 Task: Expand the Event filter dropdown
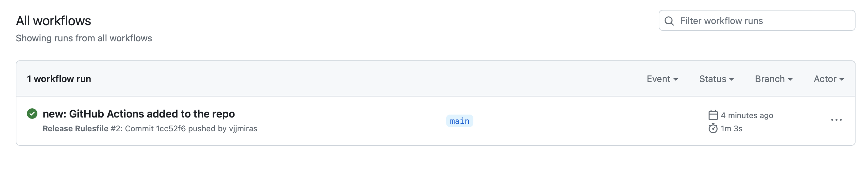click(x=662, y=79)
